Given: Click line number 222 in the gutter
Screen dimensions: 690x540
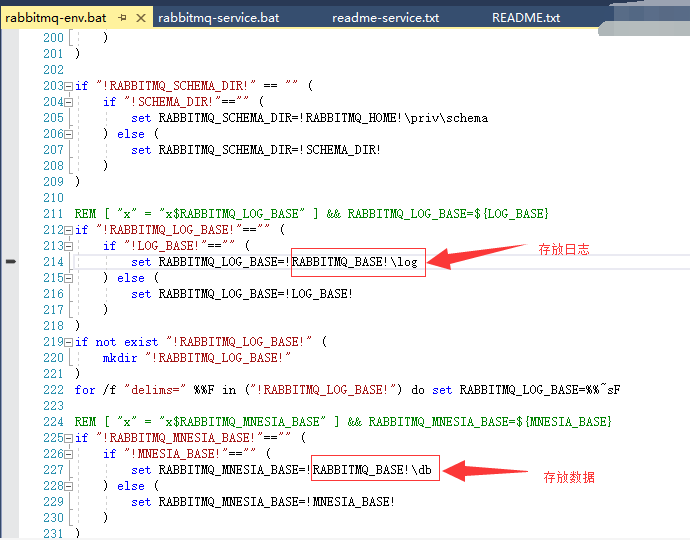Looking at the screenshot, I should (53, 390).
